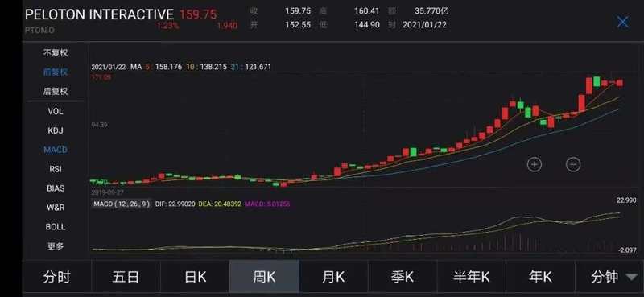Viewport: 644px width, 297px height.
Task: Open the 分时 chart tab
Action: pos(56,278)
